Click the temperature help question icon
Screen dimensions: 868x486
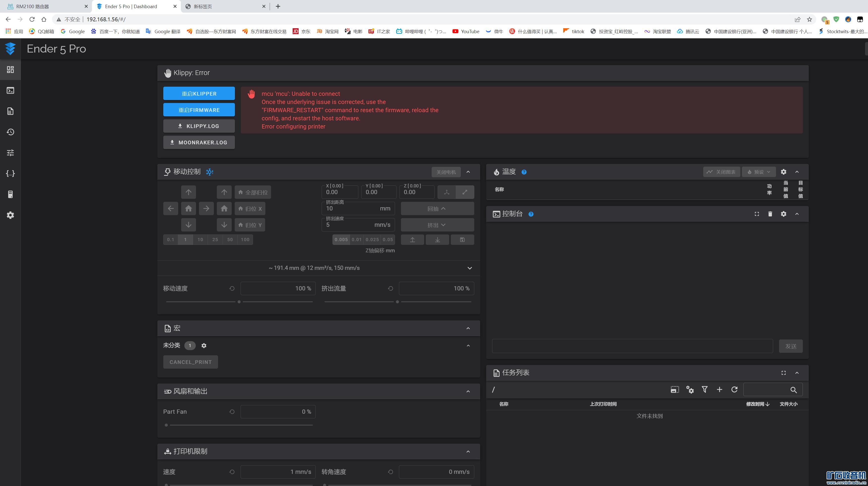[x=524, y=172]
